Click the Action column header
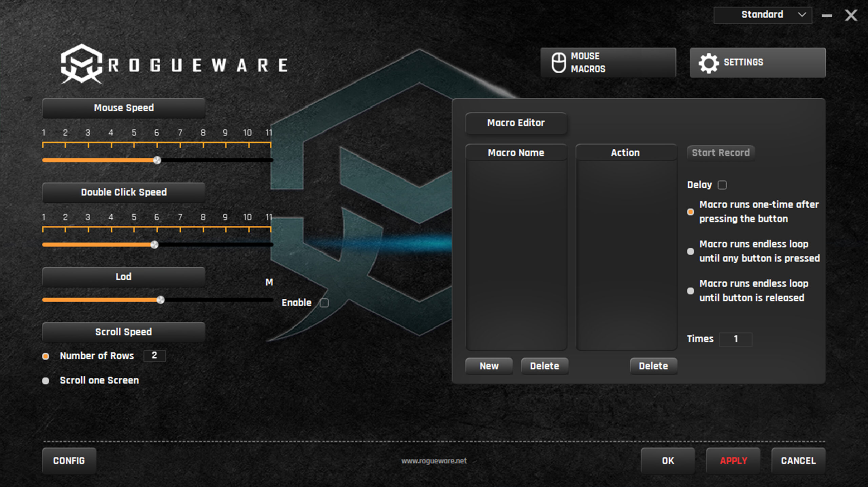This screenshot has height=487, width=868. pos(626,153)
